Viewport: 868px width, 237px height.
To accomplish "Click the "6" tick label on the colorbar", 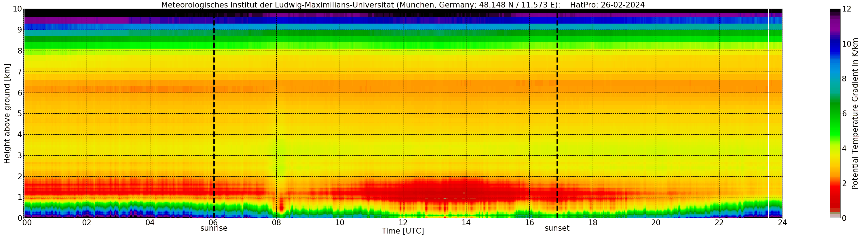I will [x=844, y=113].
